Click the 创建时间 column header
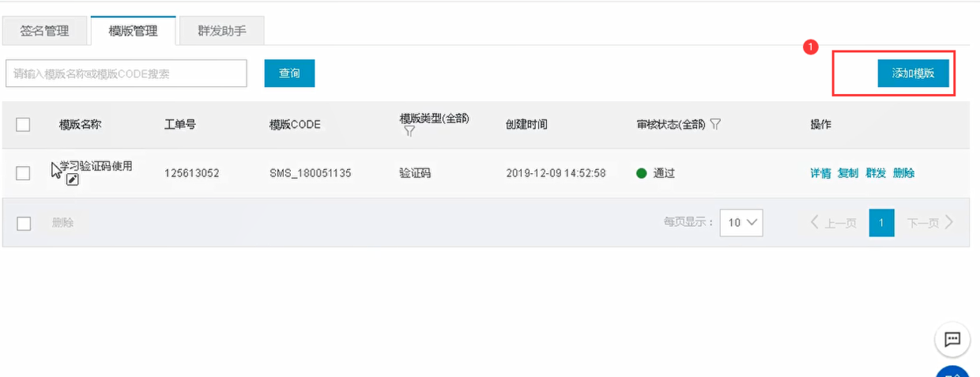The height and width of the screenshot is (377, 980). click(526, 124)
